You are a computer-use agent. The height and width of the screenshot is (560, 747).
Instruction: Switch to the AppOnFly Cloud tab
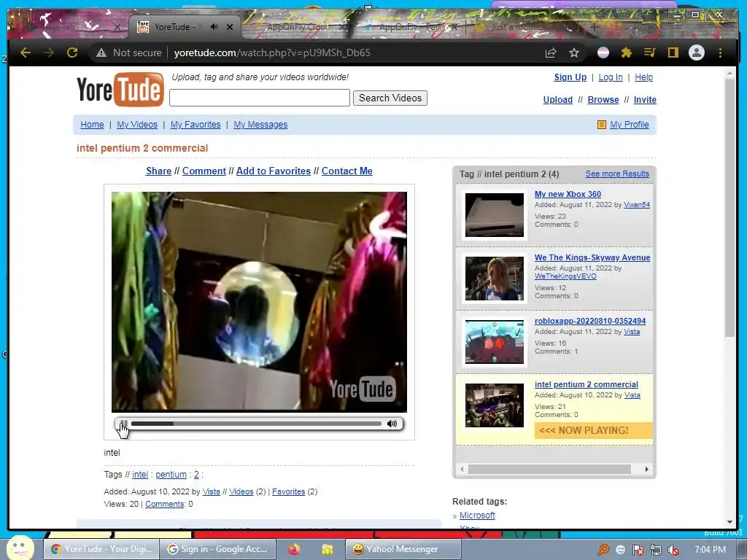click(x=298, y=27)
